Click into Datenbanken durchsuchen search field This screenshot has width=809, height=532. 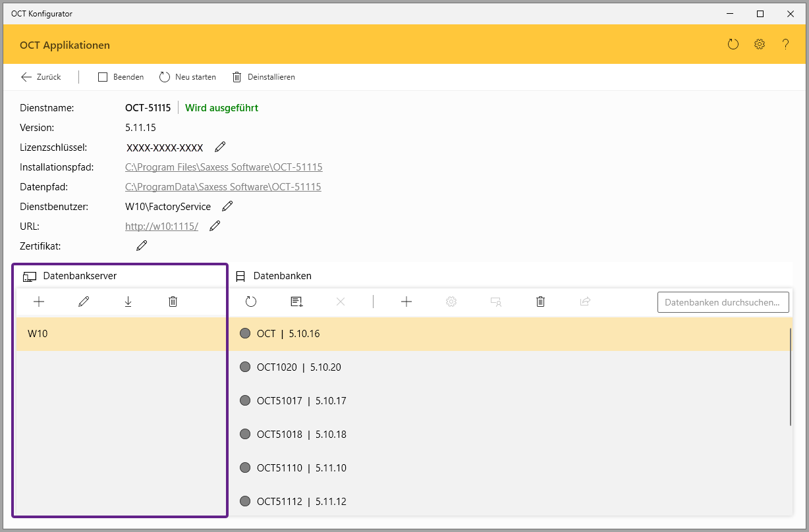coord(723,302)
